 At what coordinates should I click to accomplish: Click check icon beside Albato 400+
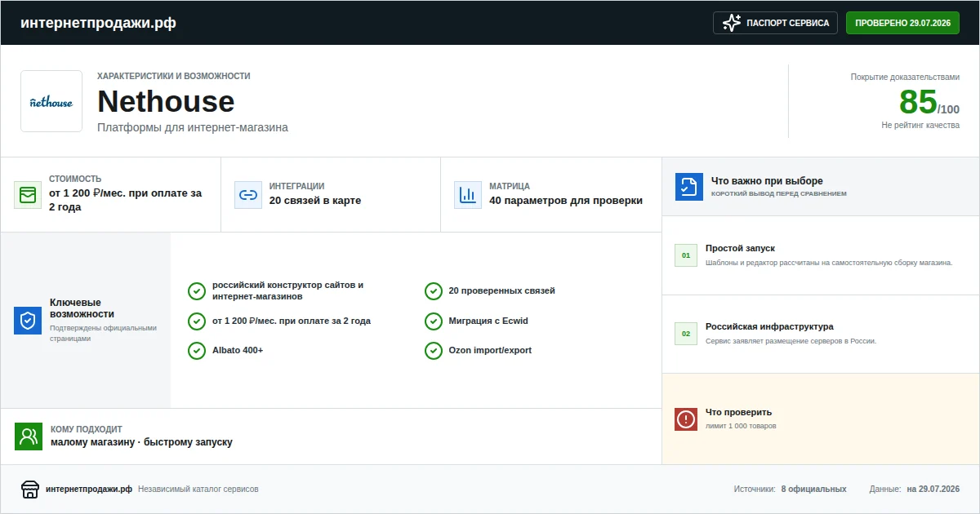197,351
